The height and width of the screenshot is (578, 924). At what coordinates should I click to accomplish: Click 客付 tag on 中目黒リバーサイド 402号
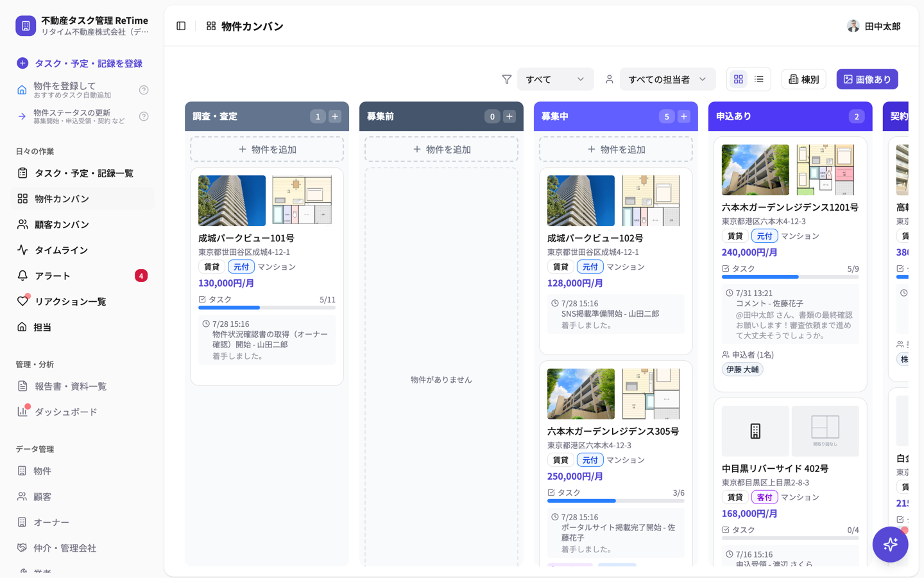click(x=764, y=497)
